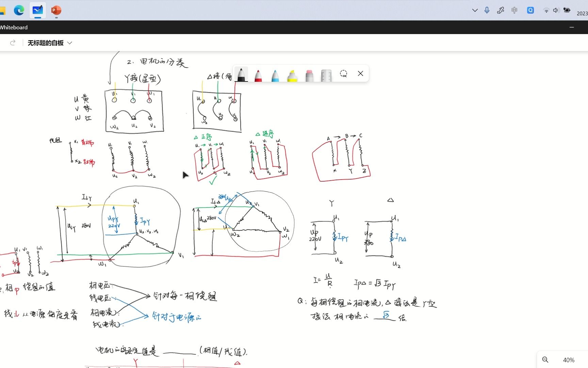Click the Chinese input method indicator
The image size is (588, 368).
click(x=514, y=10)
